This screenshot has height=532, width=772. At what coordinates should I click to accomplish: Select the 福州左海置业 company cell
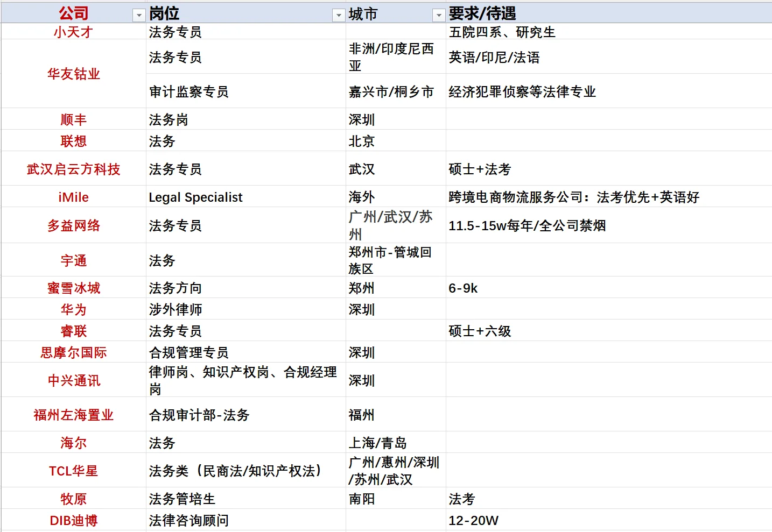(x=74, y=415)
